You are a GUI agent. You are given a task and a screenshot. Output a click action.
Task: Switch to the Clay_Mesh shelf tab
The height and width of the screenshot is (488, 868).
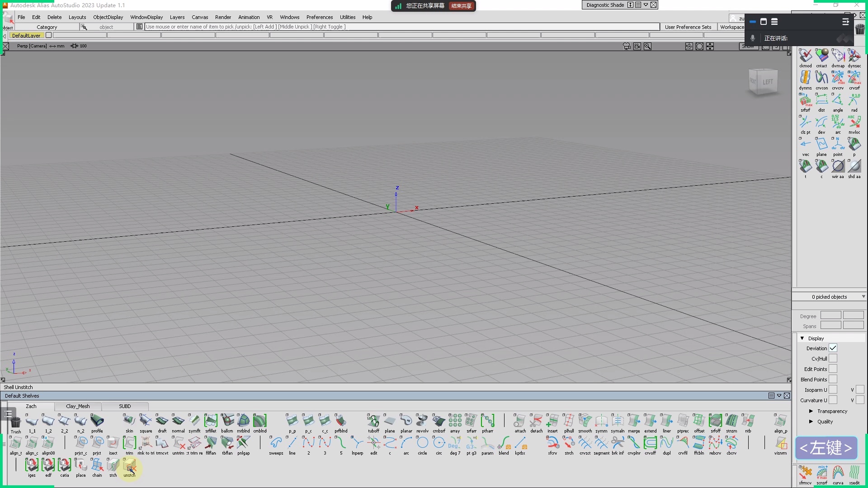(78, 406)
